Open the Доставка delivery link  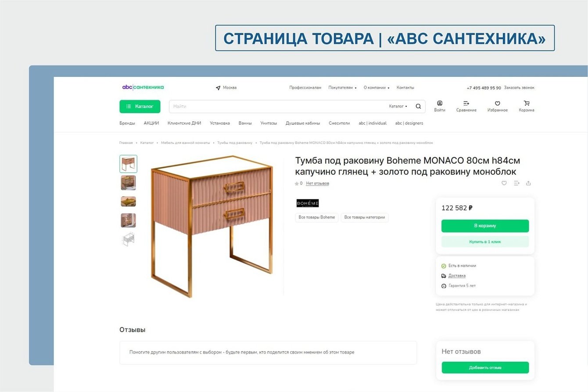pyautogui.click(x=457, y=276)
